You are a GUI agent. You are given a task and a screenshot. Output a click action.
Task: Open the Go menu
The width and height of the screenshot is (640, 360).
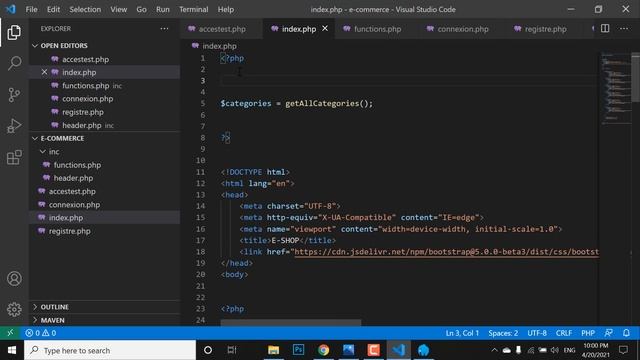pyautogui.click(x=141, y=9)
